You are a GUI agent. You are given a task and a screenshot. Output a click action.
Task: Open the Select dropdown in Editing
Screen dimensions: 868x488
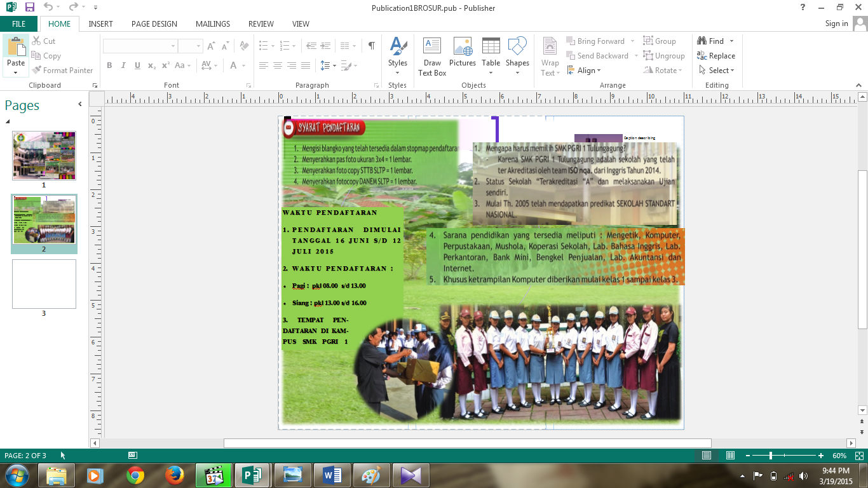point(716,71)
